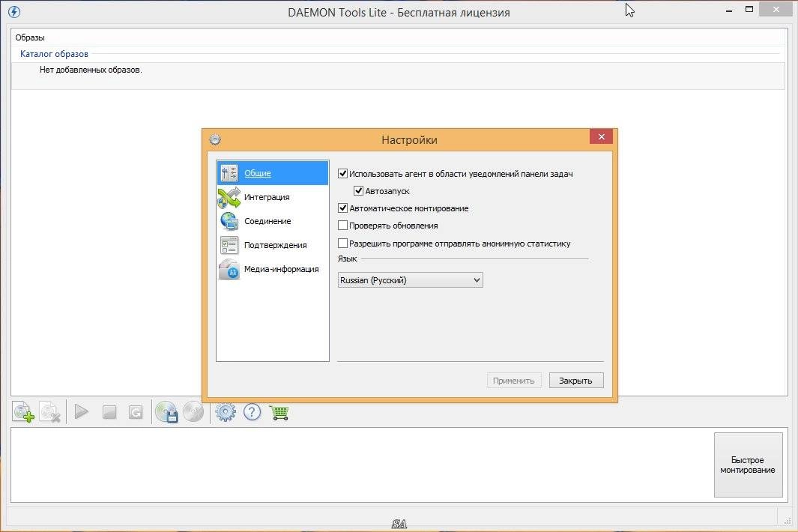Click the DAEMON Tools lightning logo icon
This screenshot has height=532, width=798.
pos(14,12)
